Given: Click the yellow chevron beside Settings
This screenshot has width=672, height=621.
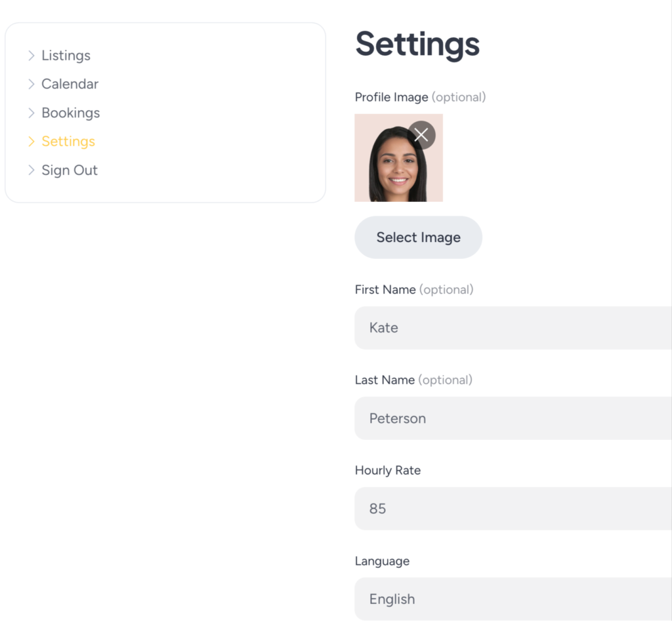Looking at the screenshot, I should pos(31,142).
